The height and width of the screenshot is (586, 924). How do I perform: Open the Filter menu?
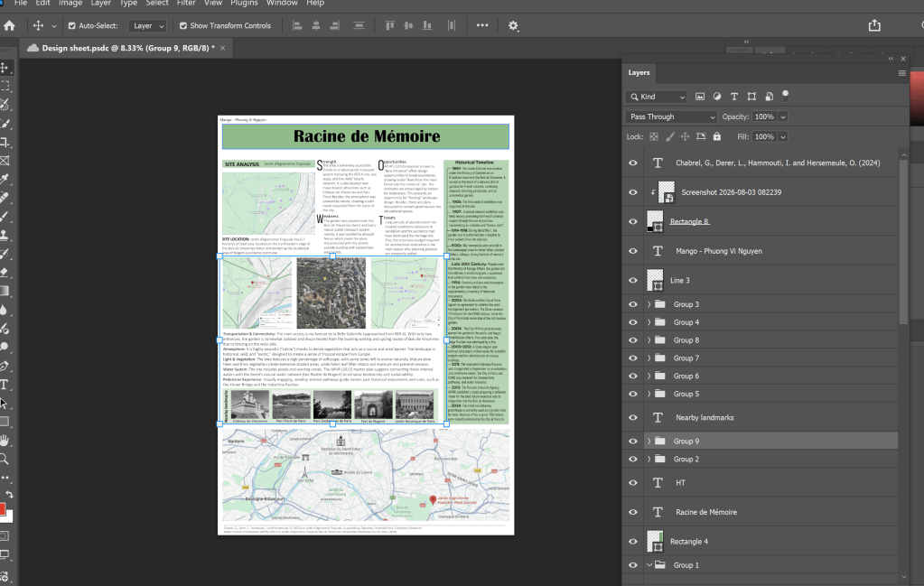(x=186, y=3)
